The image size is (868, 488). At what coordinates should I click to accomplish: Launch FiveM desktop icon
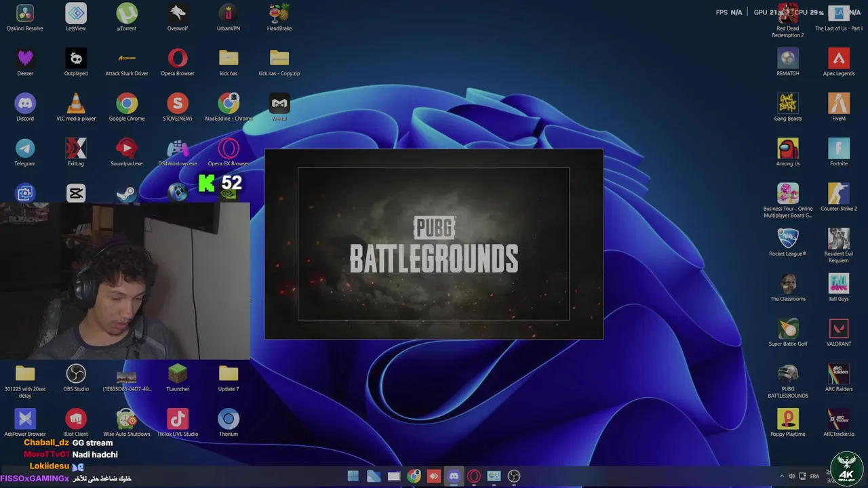[839, 108]
